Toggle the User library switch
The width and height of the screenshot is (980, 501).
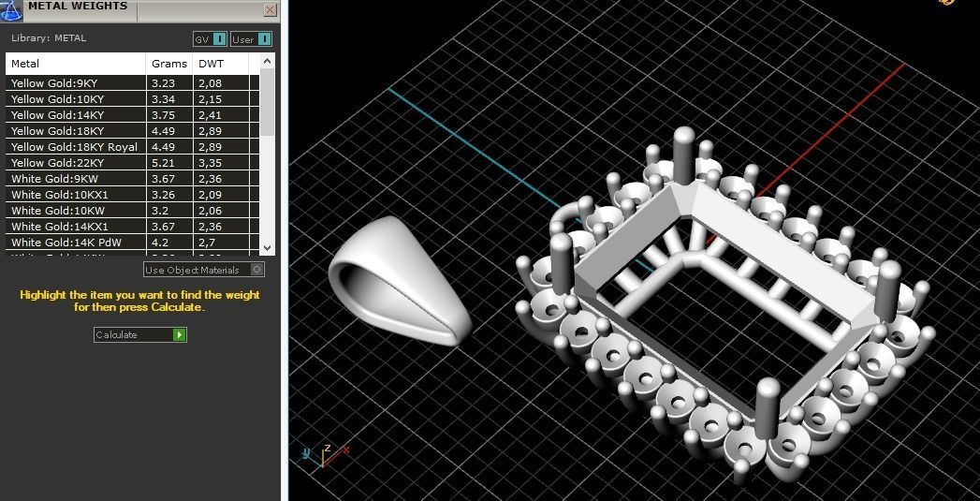[251, 39]
